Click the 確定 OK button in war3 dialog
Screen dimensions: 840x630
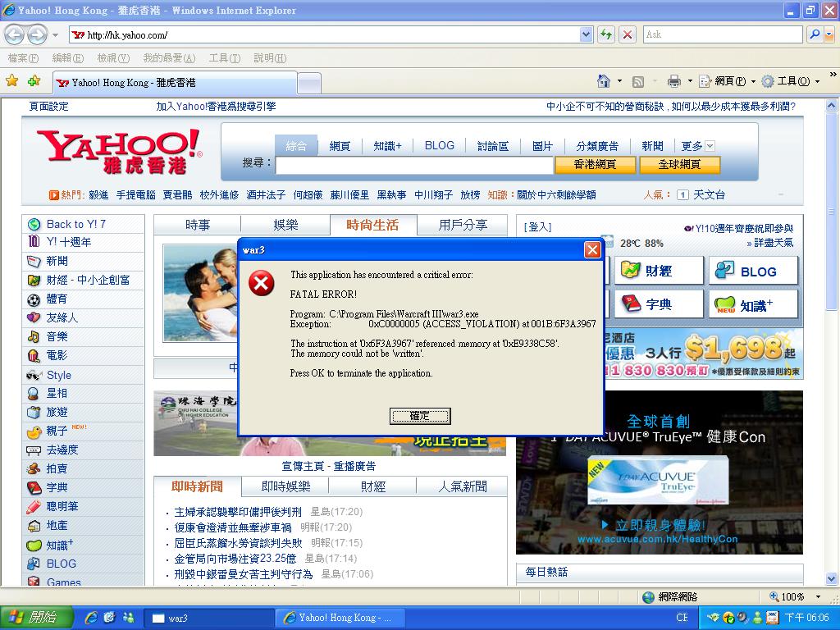tap(420, 416)
